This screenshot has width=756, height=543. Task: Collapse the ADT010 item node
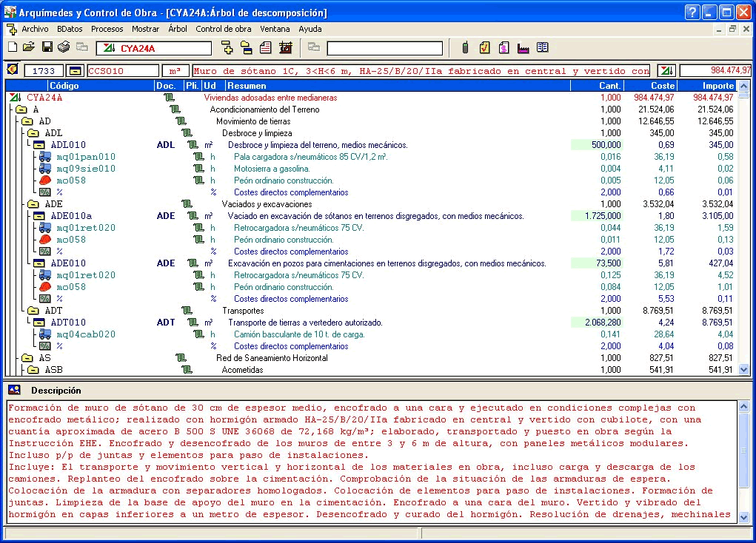pyautogui.click(x=39, y=323)
